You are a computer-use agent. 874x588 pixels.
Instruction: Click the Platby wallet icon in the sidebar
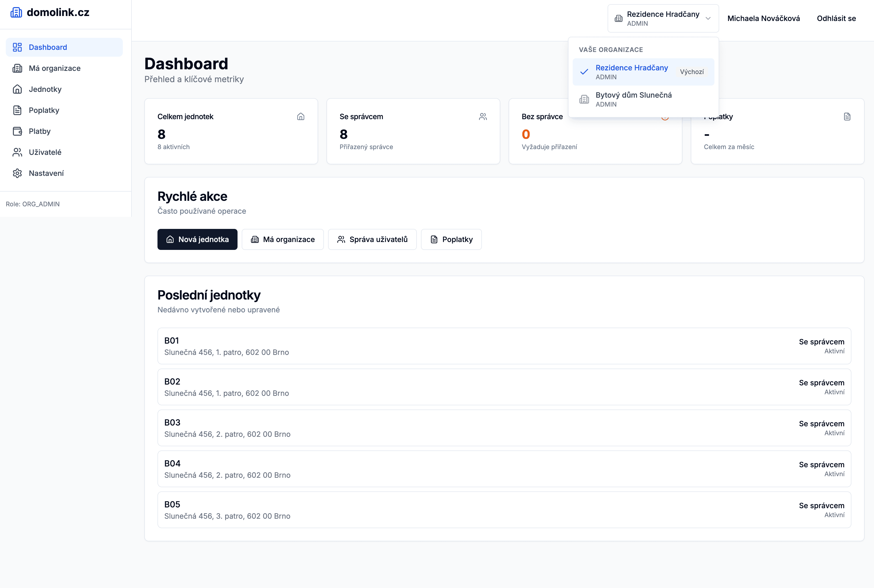pos(17,131)
